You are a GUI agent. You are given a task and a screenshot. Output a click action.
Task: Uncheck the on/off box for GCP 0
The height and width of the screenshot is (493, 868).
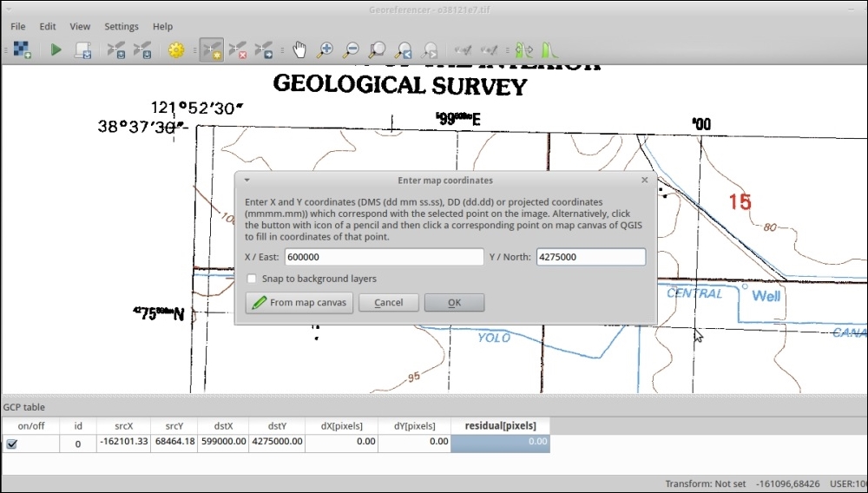pyautogui.click(x=11, y=444)
